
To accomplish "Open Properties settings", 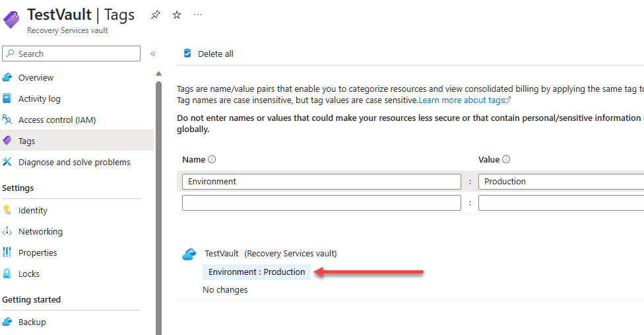I will pos(38,253).
